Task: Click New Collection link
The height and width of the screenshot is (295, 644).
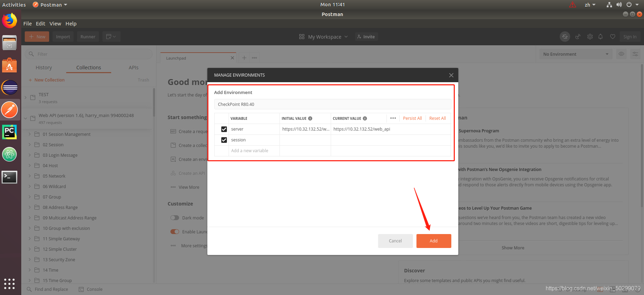Action: (47, 80)
